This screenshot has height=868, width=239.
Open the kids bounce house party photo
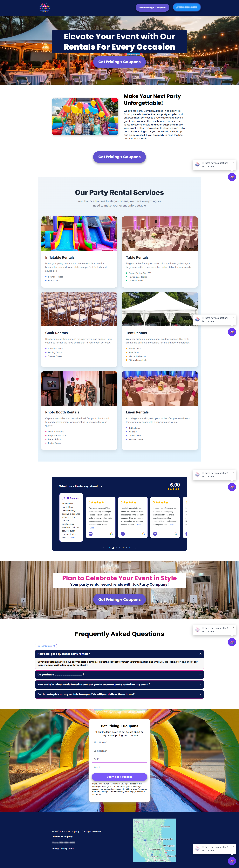(85, 117)
